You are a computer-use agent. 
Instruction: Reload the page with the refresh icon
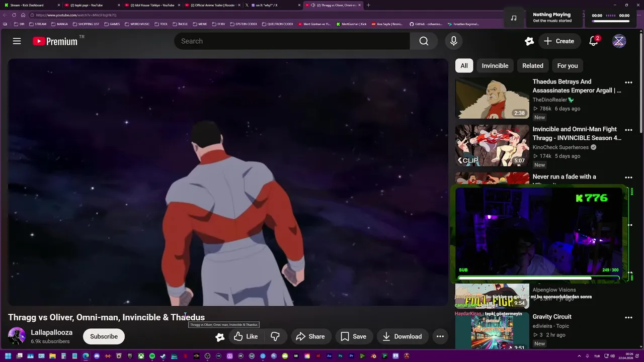[14, 15]
